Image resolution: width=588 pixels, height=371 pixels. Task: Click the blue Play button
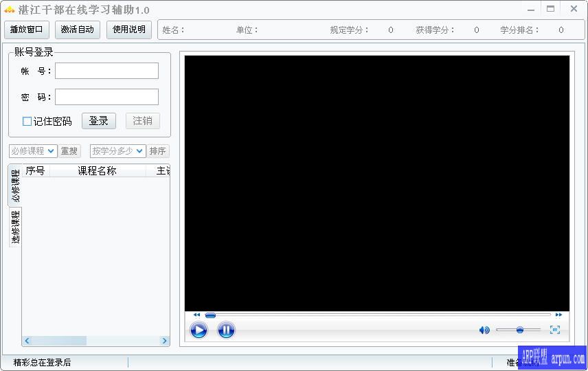pyautogui.click(x=199, y=330)
